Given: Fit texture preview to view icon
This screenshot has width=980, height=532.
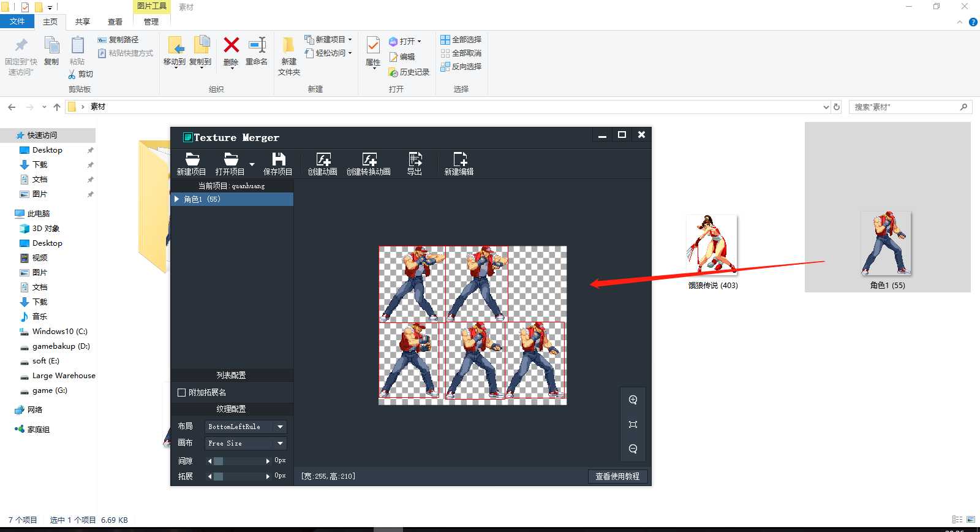Looking at the screenshot, I should [633, 424].
